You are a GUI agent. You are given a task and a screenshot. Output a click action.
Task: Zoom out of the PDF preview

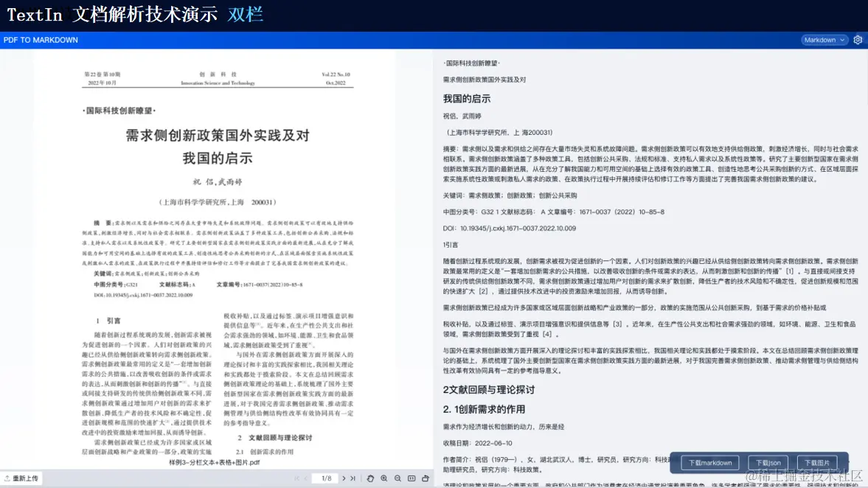coord(398,478)
